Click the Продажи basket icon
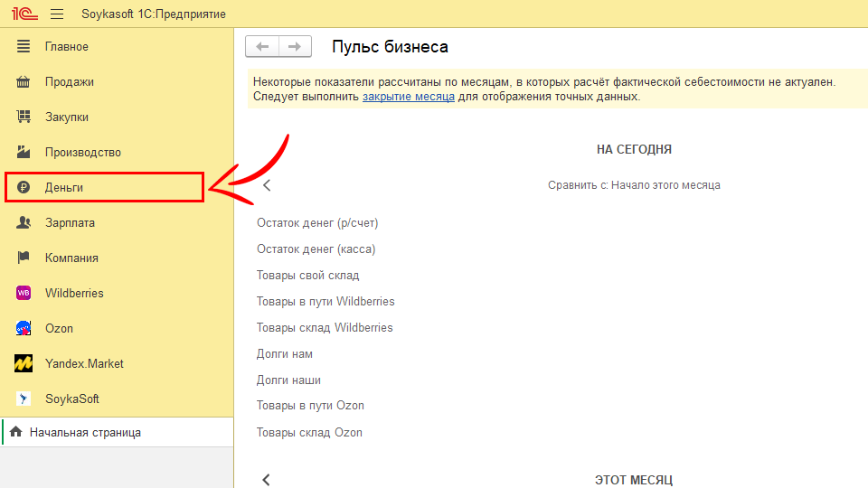The image size is (868, 488). [x=24, y=82]
